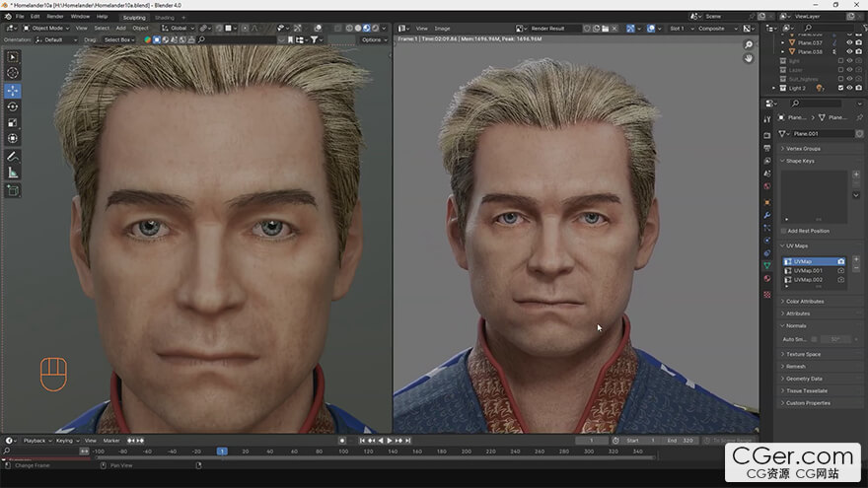
Task: Select the Annotate tool
Action: (x=13, y=157)
